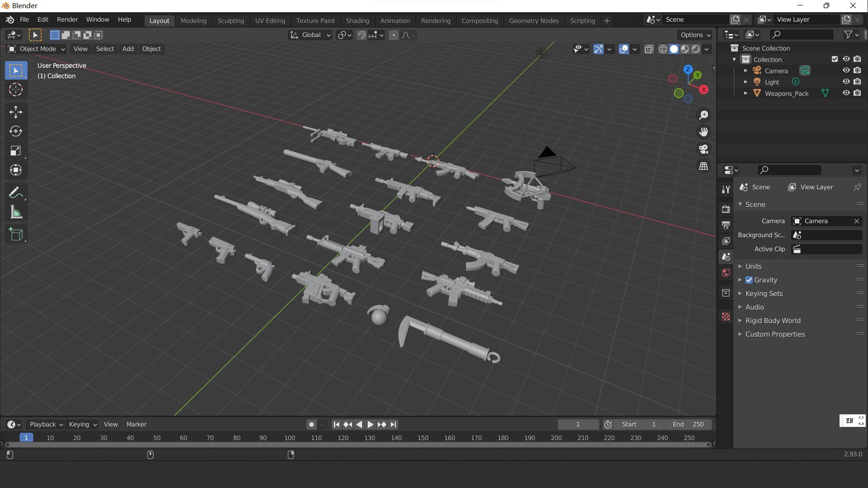This screenshot has width=868, height=488.
Task: Switch to rendered viewport shading
Action: (x=696, y=49)
